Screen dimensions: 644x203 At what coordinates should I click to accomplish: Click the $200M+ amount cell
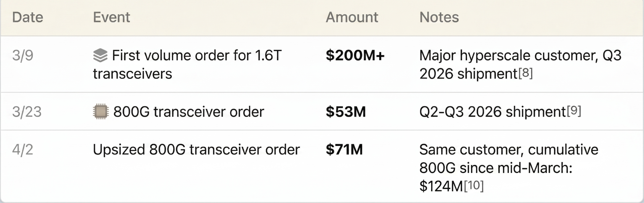[x=355, y=55]
